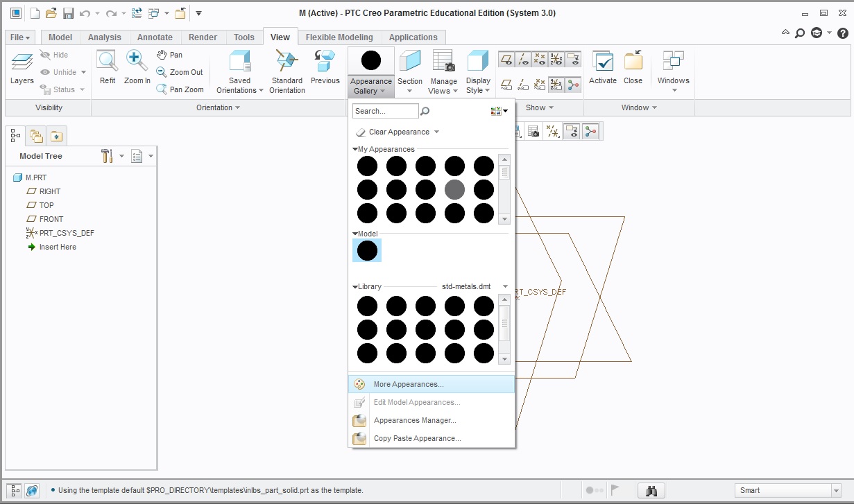The width and height of the screenshot is (854, 504).
Task: Open the Help question mark icon
Action: click(842, 33)
